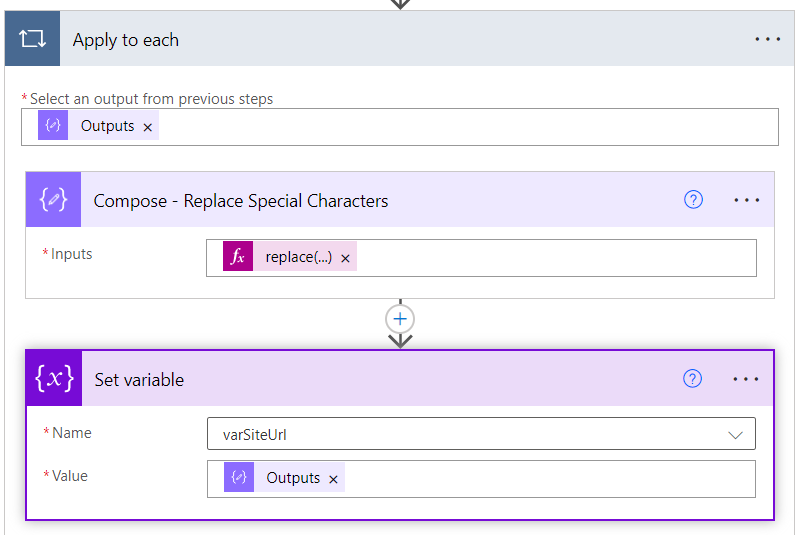
Task: Collapse the Apply to each header
Action: pos(402,39)
